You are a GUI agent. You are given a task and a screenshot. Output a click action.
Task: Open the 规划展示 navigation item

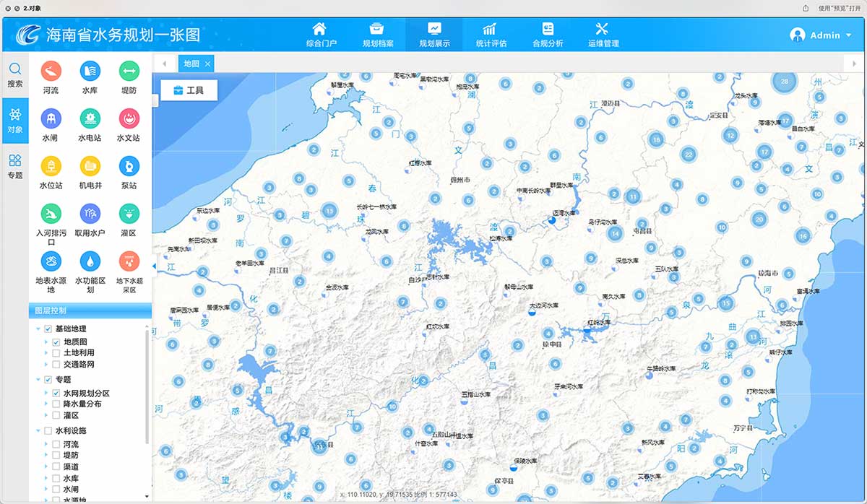pos(434,35)
